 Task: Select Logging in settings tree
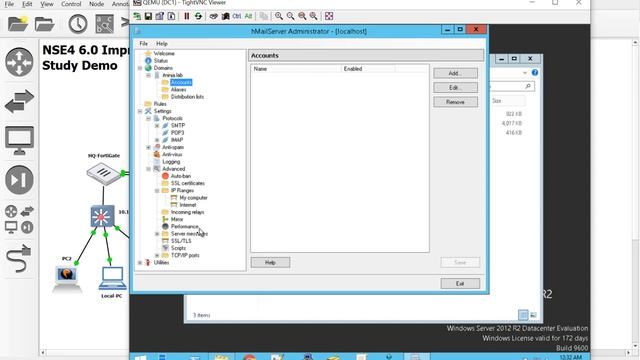pos(171,162)
